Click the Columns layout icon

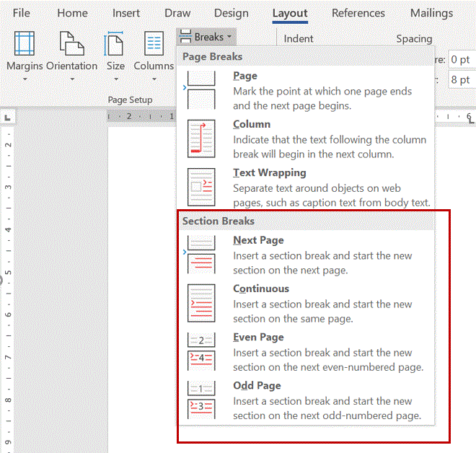point(154,44)
